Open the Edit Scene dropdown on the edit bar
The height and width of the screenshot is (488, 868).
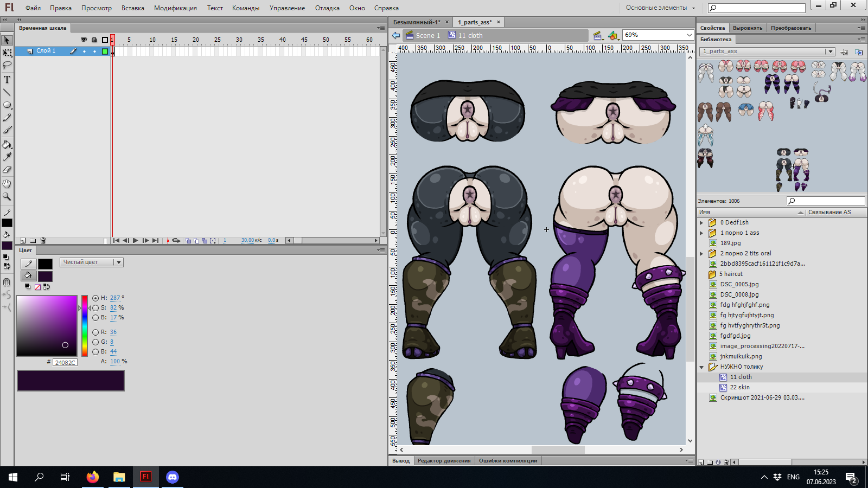tap(597, 35)
